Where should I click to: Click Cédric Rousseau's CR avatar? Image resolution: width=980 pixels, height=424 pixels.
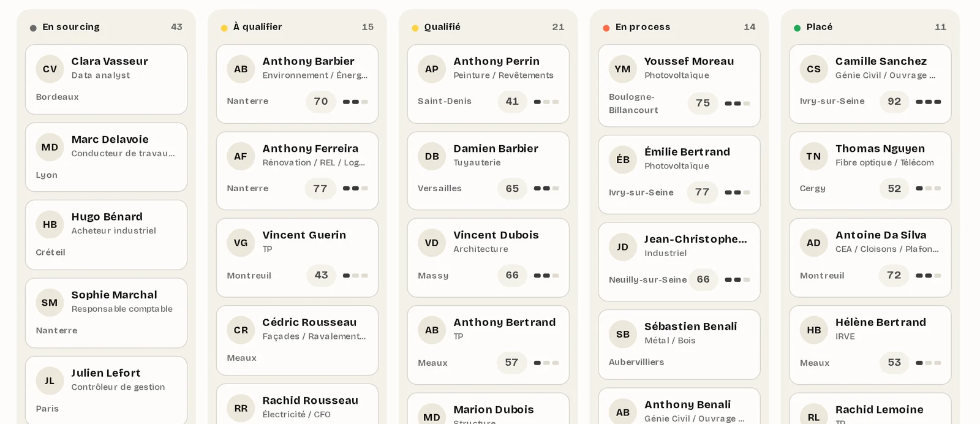[x=241, y=330]
